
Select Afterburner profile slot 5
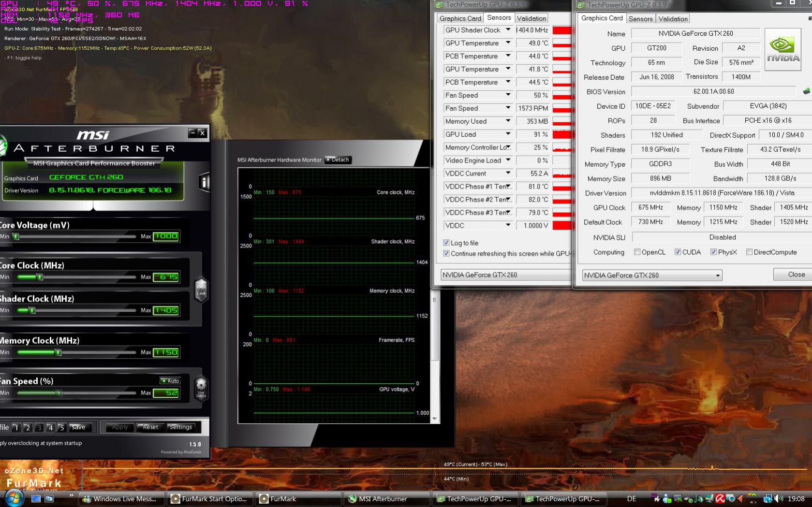pyautogui.click(x=62, y=427)
